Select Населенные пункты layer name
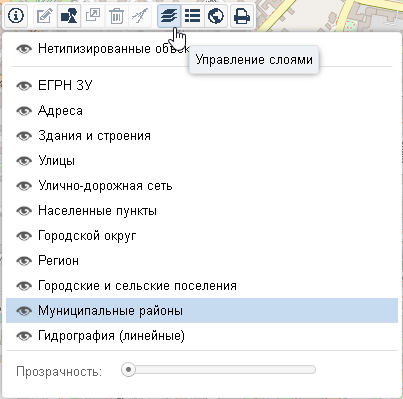Viewport: 403px width, 399px height. tap(97, 211)
